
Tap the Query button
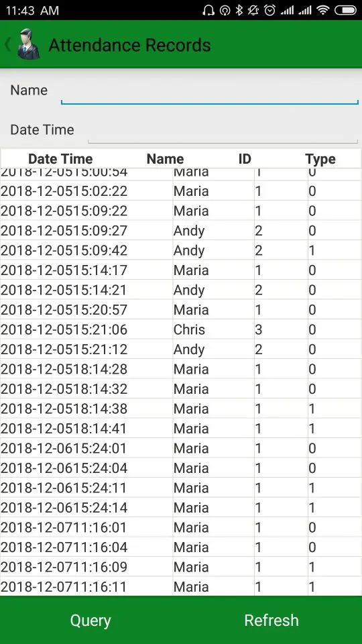90,620
